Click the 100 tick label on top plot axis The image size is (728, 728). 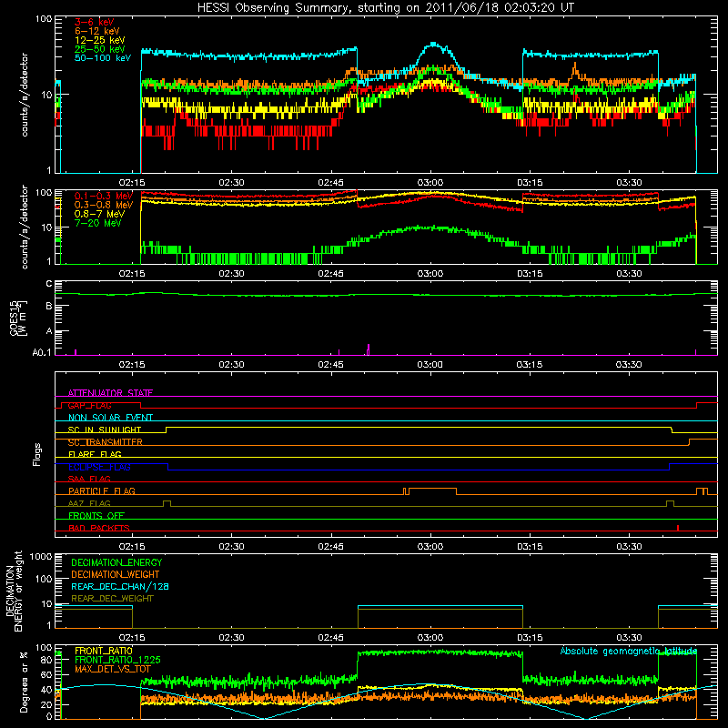(x=44, y=19)
